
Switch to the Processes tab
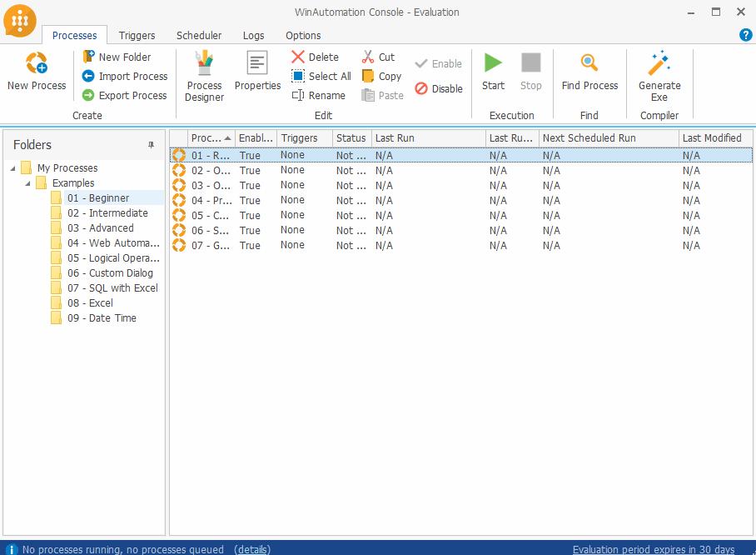point(74,35)
